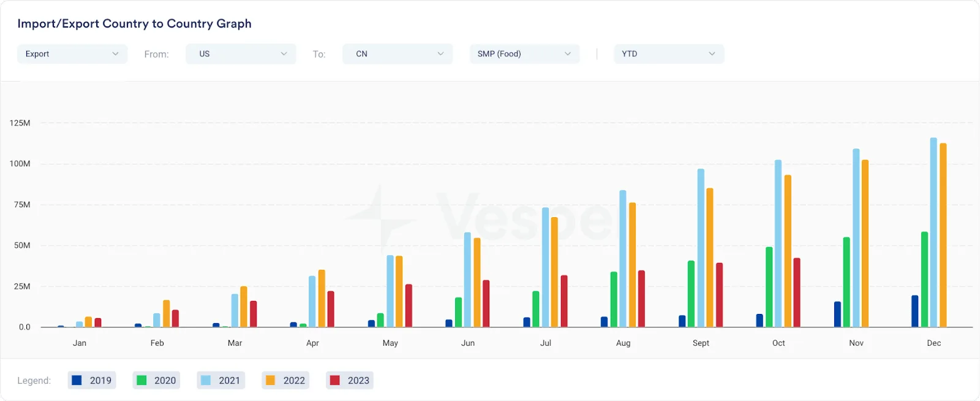Click the green 2020 bar for Aug

coord(614,299)
